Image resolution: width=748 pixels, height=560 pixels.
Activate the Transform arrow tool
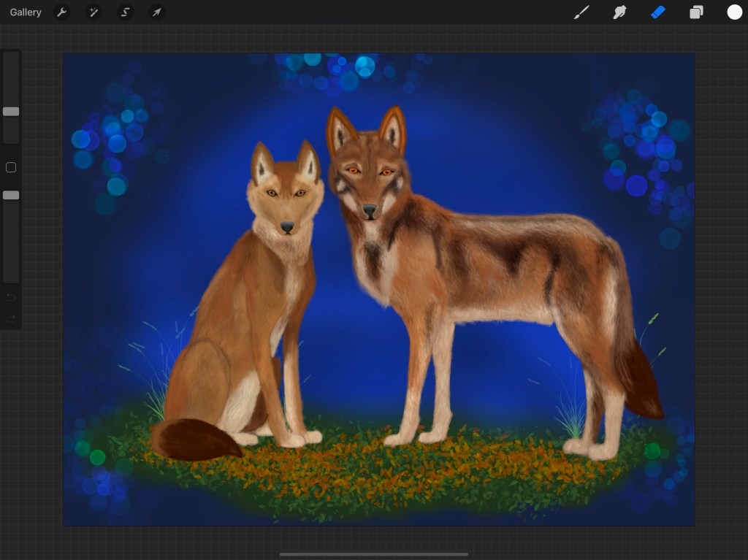(156, 12)
